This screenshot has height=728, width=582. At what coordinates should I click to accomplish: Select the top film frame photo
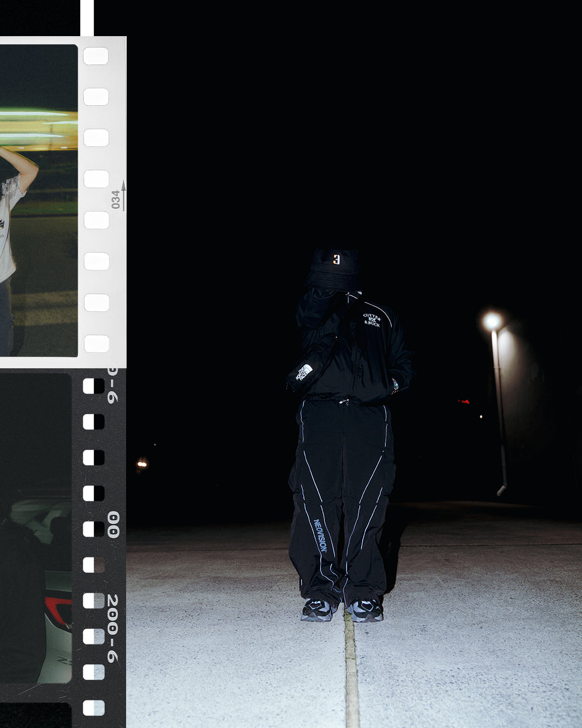coord(39,200)
